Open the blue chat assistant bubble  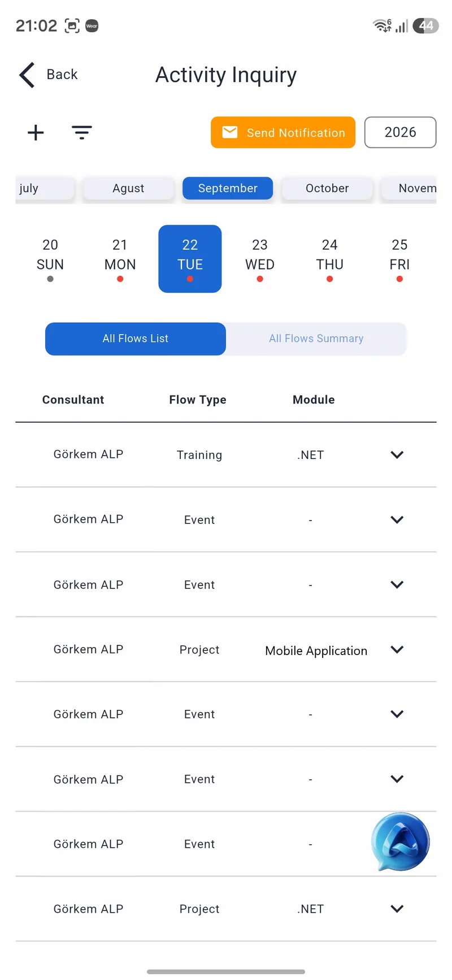coord(401,842)
